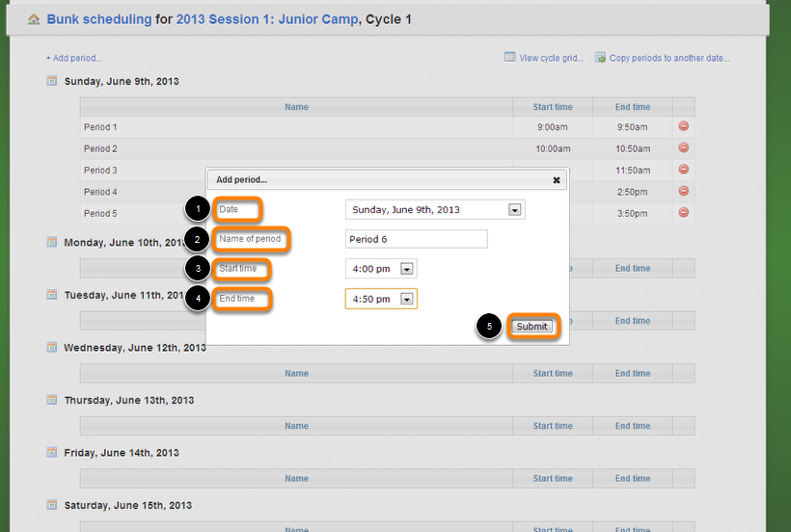Click the calendar icon beside Wednesday, June 12th
This screenshot has width=791, height=532.
tap(52, 347)
